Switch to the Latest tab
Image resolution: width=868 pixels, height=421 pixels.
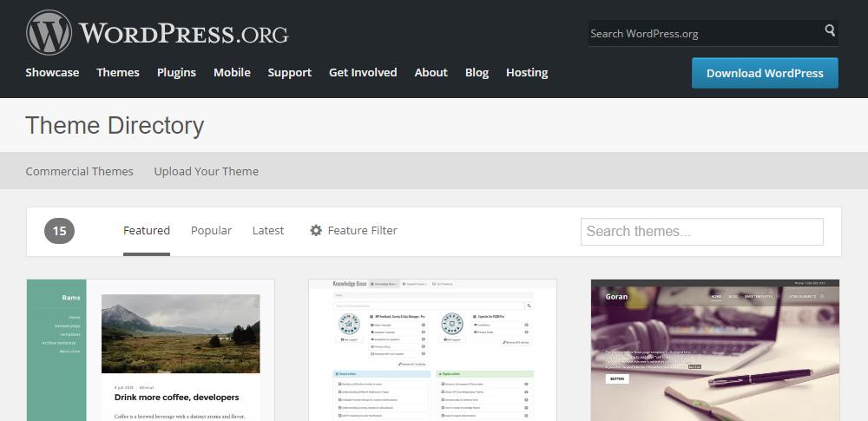click(268, 230)
